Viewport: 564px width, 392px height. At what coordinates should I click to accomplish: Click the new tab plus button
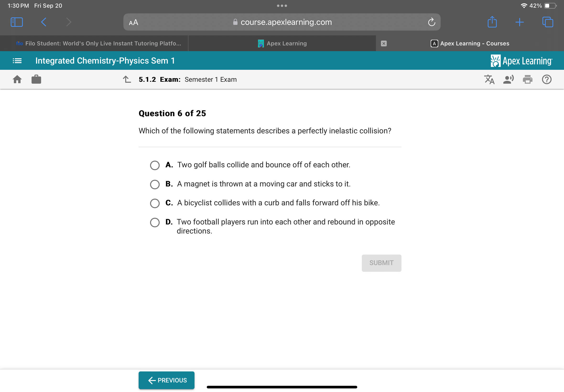point(519,22)
